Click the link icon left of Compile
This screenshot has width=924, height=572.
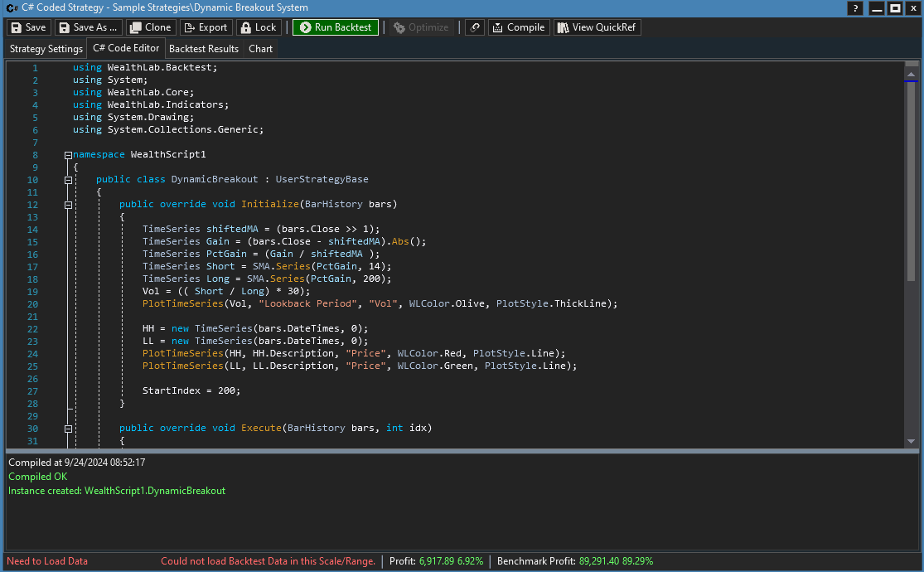[x=475, y=27]
